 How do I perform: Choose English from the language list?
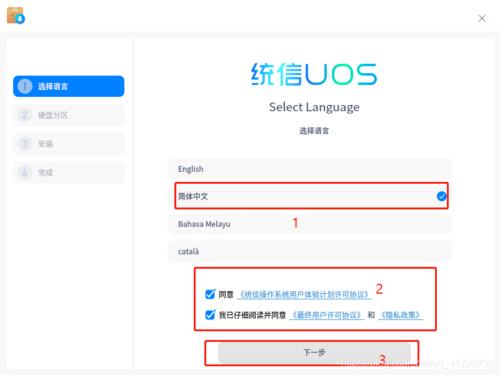[x=310, y=169]
